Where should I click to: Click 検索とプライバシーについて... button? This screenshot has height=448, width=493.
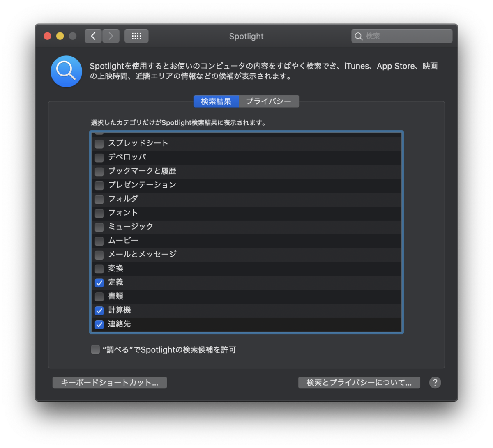point(359,383)
